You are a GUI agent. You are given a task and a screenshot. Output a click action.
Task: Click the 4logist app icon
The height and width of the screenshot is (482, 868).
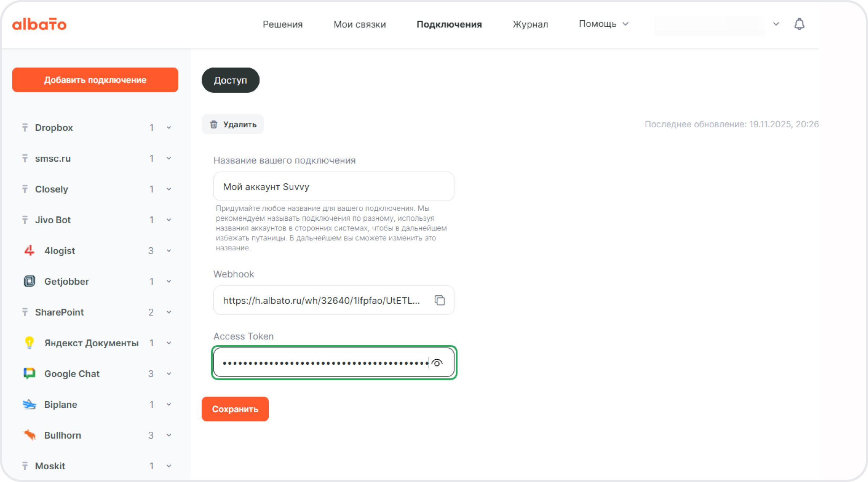pyautogui.click(x=29, y=250)
